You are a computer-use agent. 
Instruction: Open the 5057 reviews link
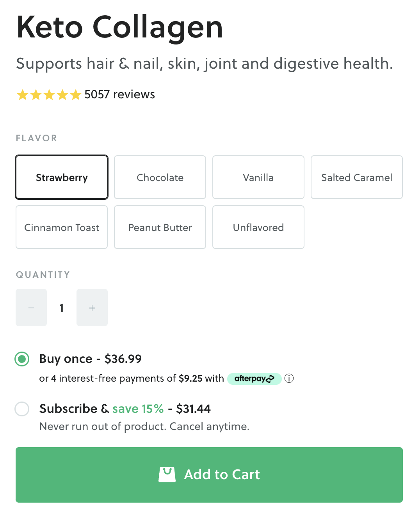coord(119,94)
